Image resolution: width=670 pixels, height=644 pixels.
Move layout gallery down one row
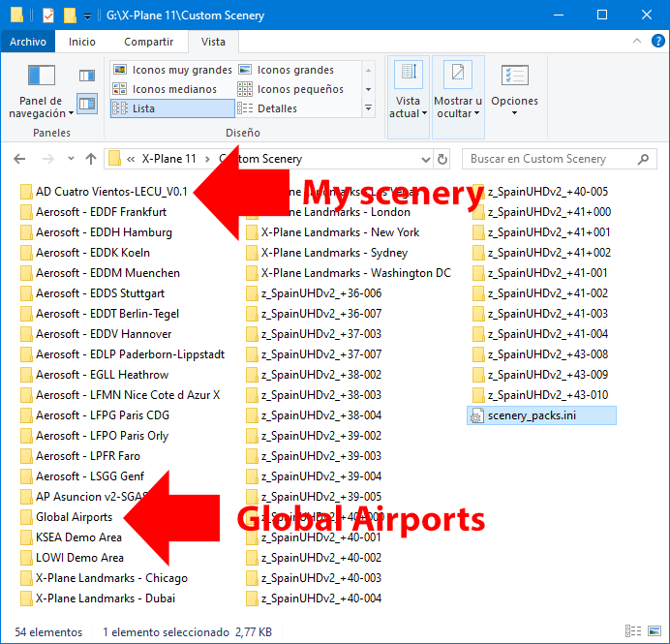pos(368,89)
